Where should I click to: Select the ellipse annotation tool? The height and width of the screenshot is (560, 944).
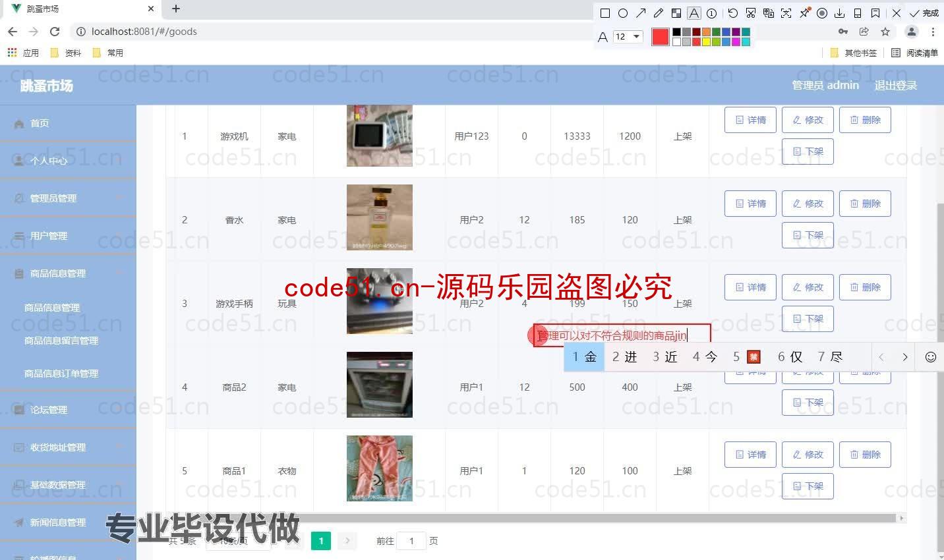click(623, 13)
